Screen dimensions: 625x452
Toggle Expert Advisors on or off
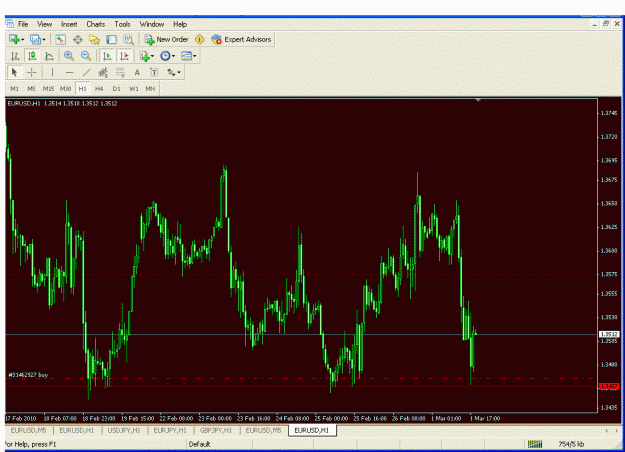242,39
